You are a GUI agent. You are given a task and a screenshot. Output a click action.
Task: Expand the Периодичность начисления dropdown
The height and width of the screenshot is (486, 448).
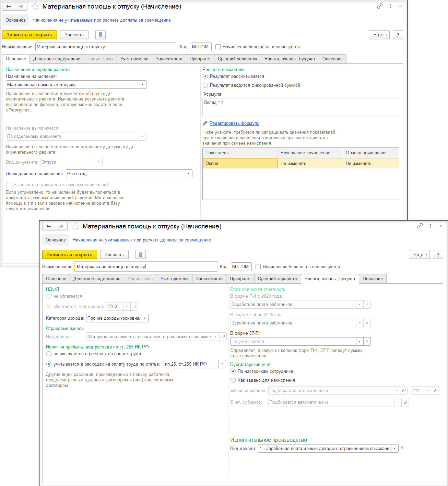(x=188, y=174)
